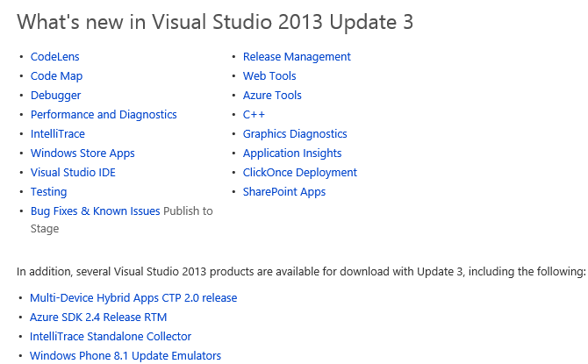588x364 pixels.
Task: Jump to Visual Studio IDE section
Action: tap(73, 173)
